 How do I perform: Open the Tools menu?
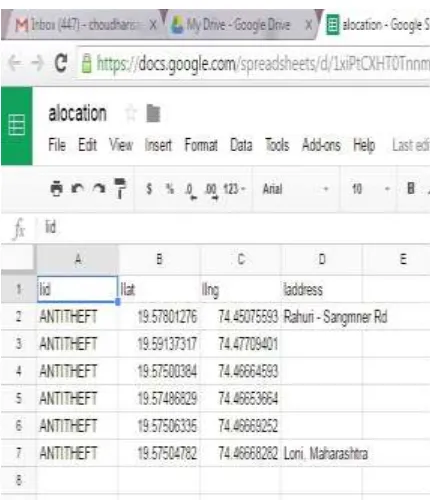(x=277, y=145)
